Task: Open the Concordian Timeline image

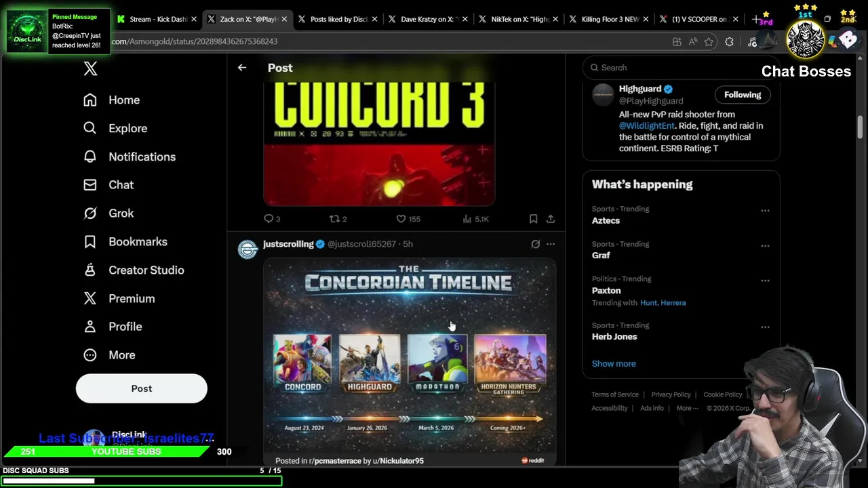Action: 410,362
